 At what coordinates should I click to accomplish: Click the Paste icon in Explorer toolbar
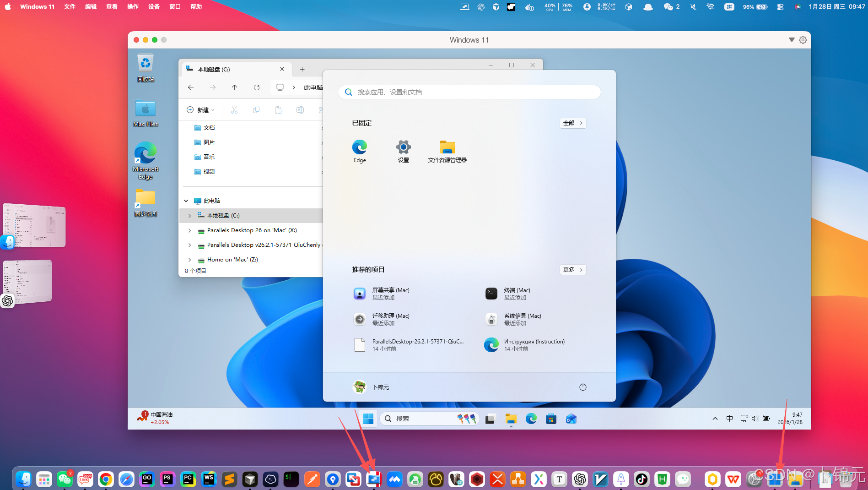pyautogui.click(x=278, y=110)
